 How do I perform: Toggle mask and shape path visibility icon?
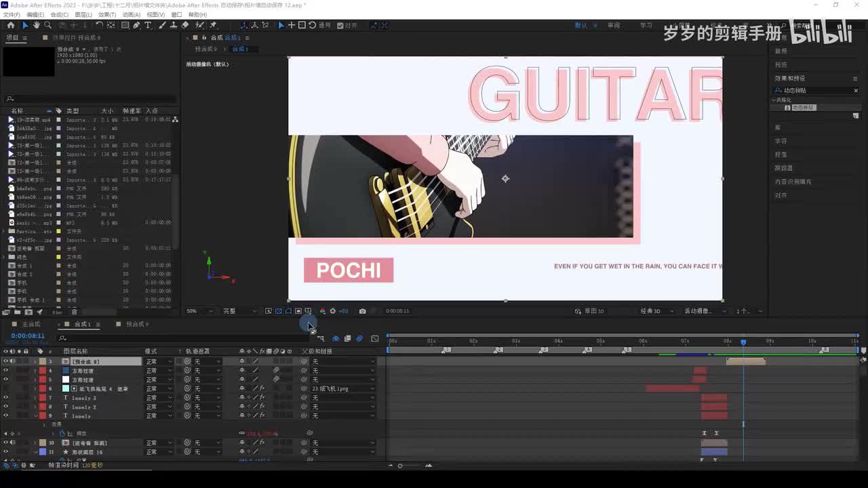288,311
